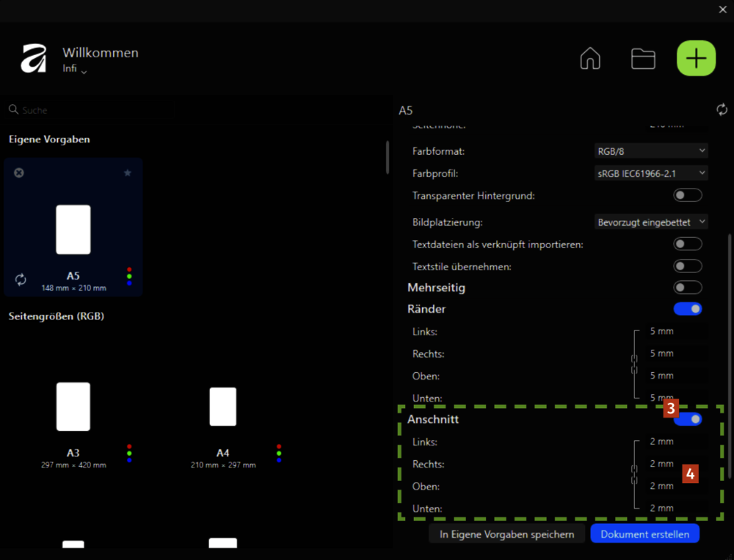Screen dimensions: 734x560
Task: Select the A3 page size preset
Action: click(73, 407)
